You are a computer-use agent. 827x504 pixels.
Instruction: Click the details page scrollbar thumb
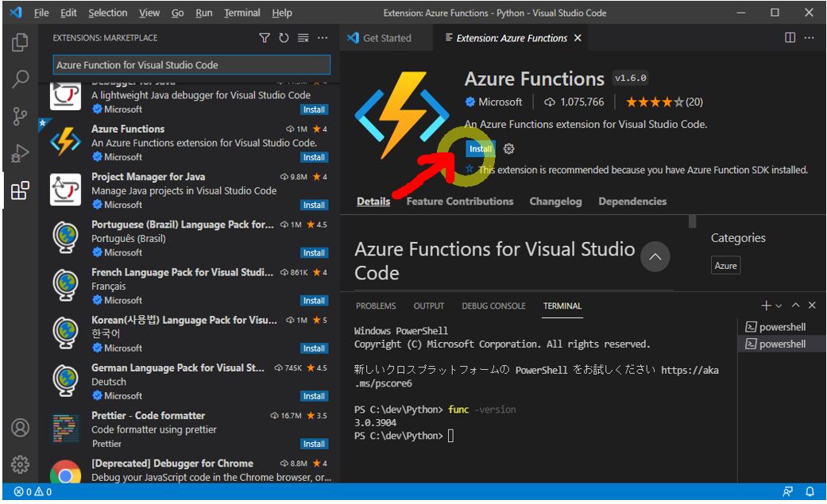693,221
